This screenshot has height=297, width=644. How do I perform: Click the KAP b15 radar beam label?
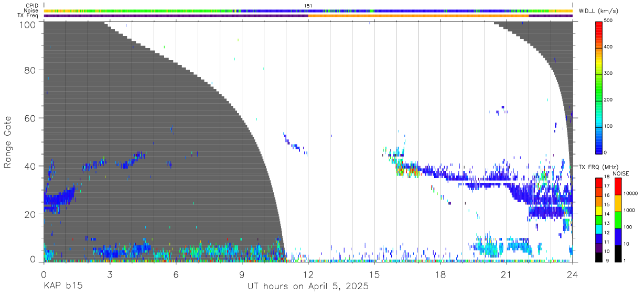tap(62, 287)
